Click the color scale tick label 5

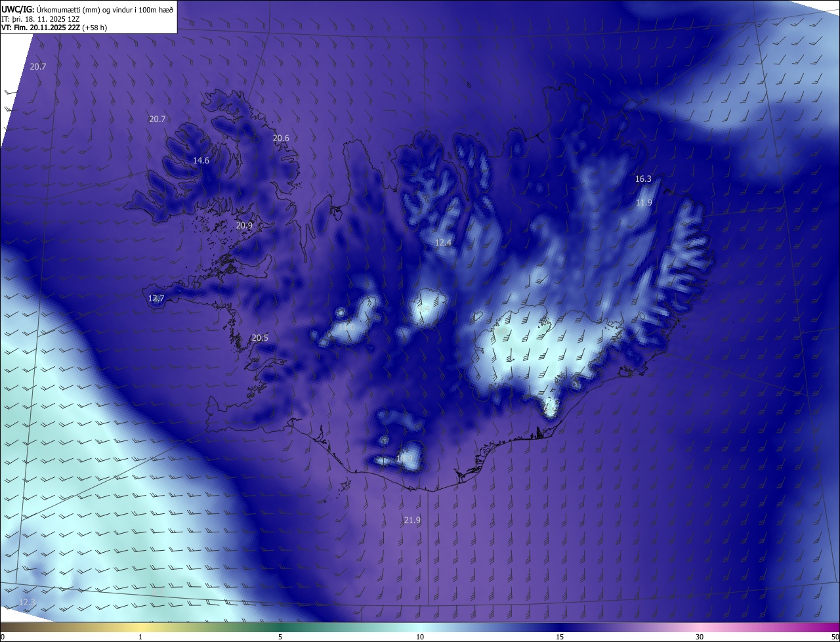click(280, 637)
